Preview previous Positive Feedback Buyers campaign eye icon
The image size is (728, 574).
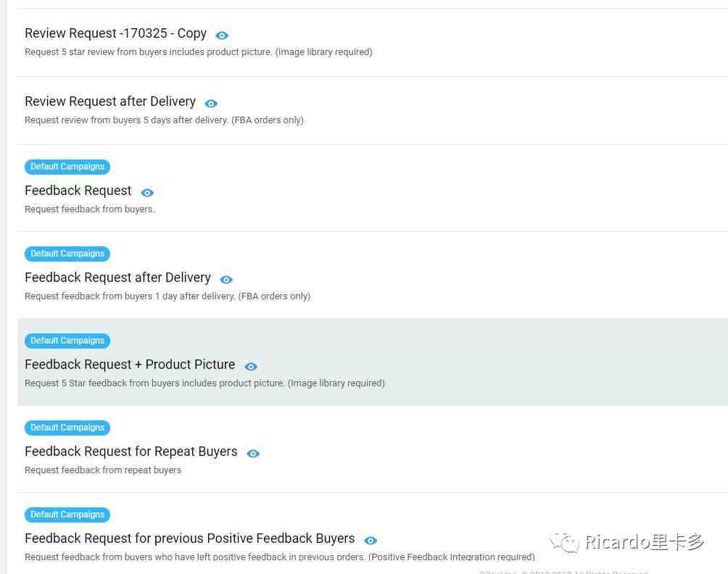tap(371, 541)
